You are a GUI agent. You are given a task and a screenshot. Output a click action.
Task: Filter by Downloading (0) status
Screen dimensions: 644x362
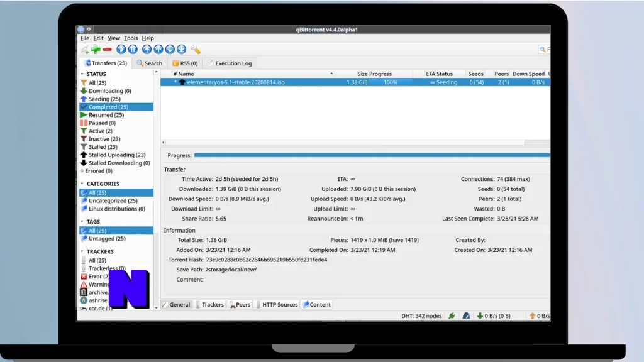pos(109,90)
